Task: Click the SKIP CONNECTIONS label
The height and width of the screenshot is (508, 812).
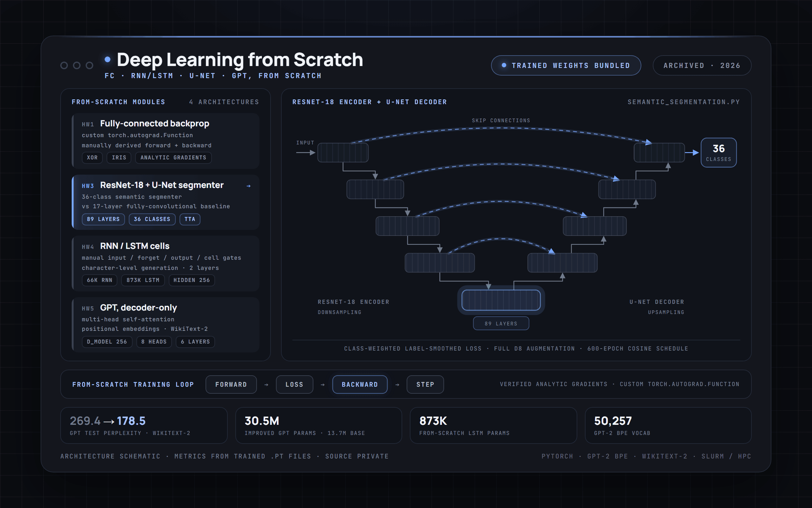Action: (501, 121)
